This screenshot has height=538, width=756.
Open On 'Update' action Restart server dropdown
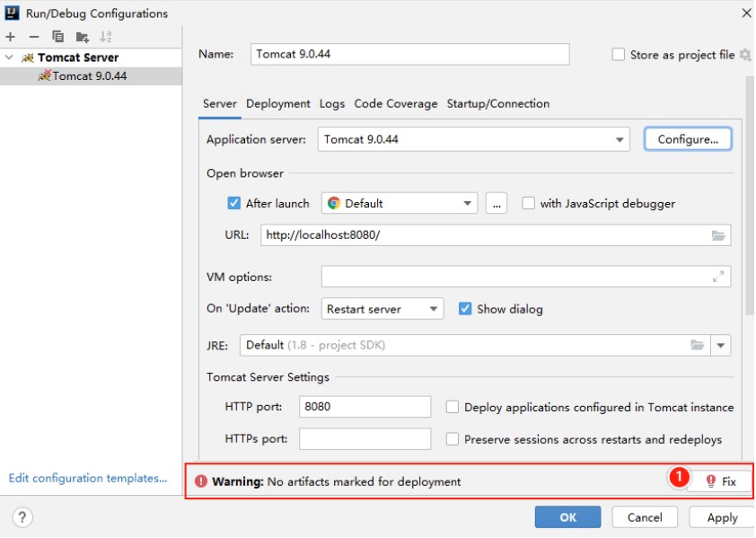click(433, 309)
